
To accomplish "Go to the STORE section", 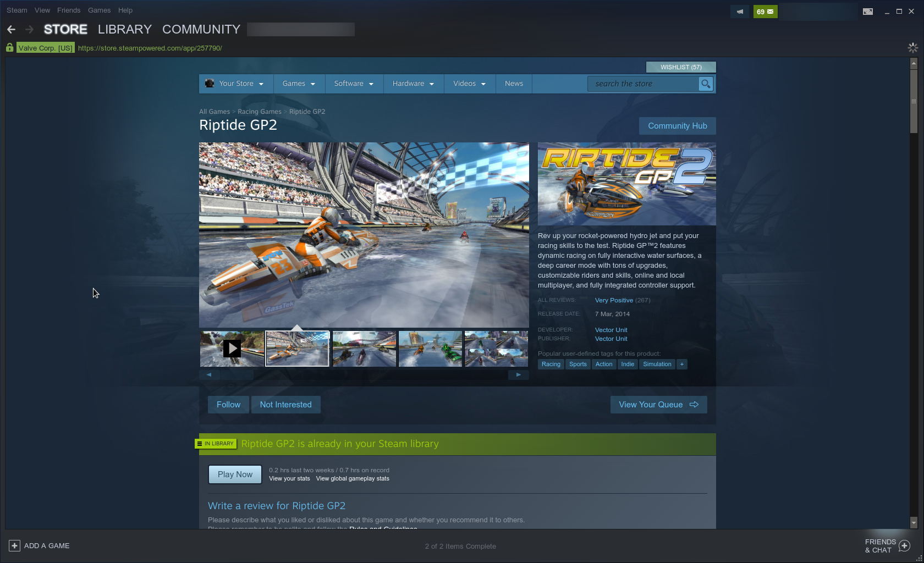I will pyautogui.click(x=65, y=29).
